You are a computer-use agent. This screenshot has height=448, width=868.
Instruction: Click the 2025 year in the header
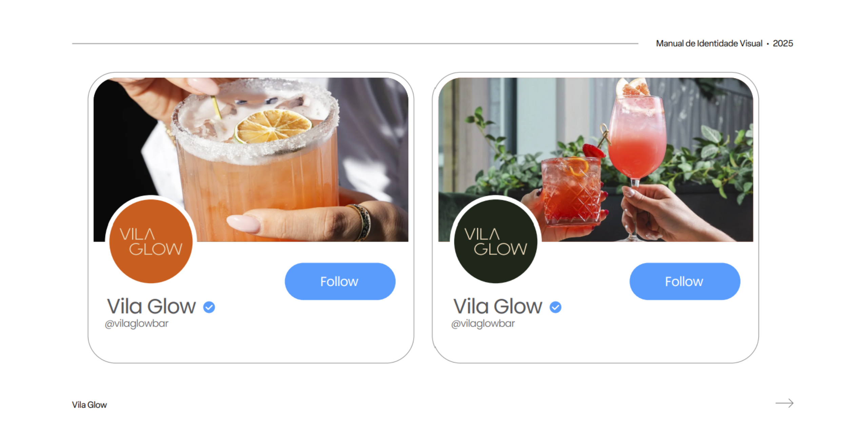coord(783,43)
